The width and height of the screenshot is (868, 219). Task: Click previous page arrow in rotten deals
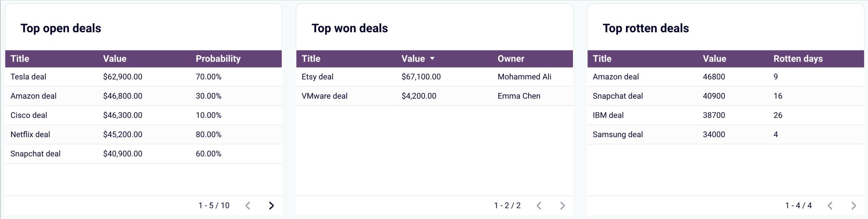tap(830, 206)
